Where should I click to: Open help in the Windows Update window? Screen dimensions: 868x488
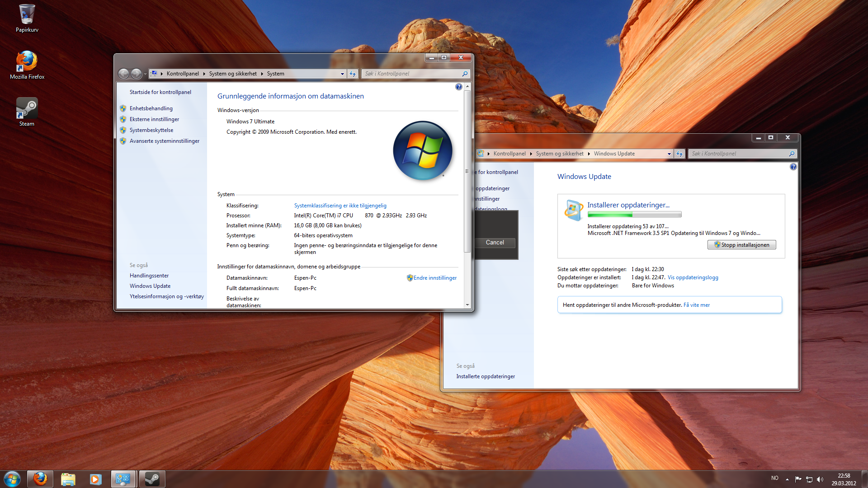(793, 167)
